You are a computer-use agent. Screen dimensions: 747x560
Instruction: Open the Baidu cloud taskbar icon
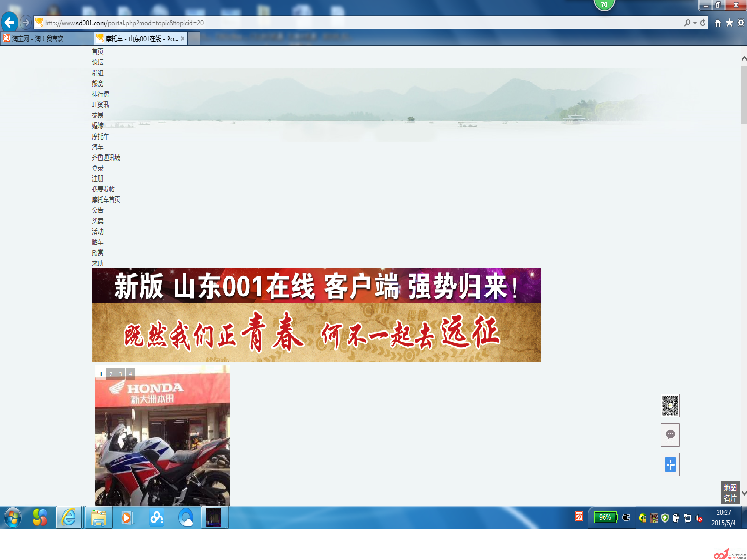pos(157,518)
